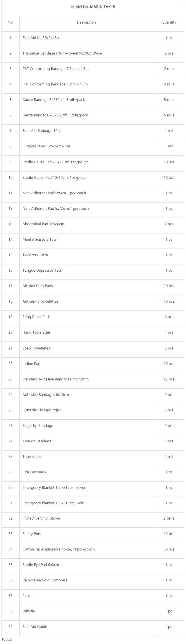Screen dimensions: 186x644
Task: Click Iodine Pad row text
Action: (31, 364)
